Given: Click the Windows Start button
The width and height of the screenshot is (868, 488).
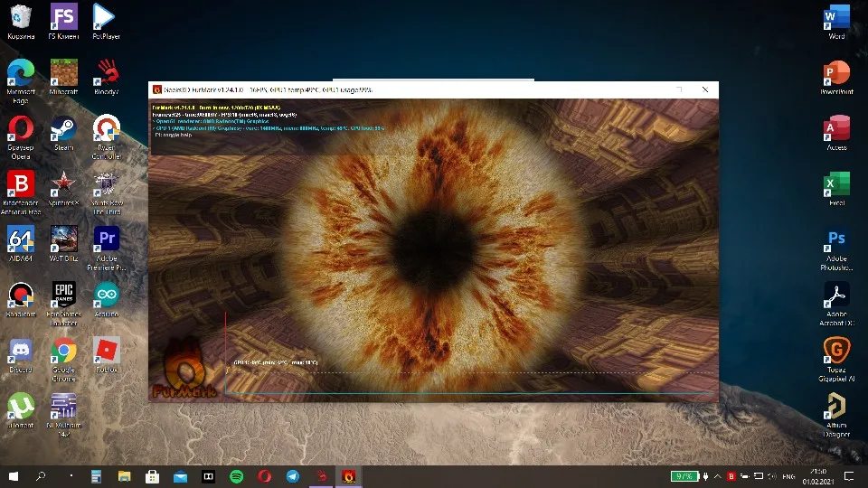Looking at the screenshot, I should [14, 476].
